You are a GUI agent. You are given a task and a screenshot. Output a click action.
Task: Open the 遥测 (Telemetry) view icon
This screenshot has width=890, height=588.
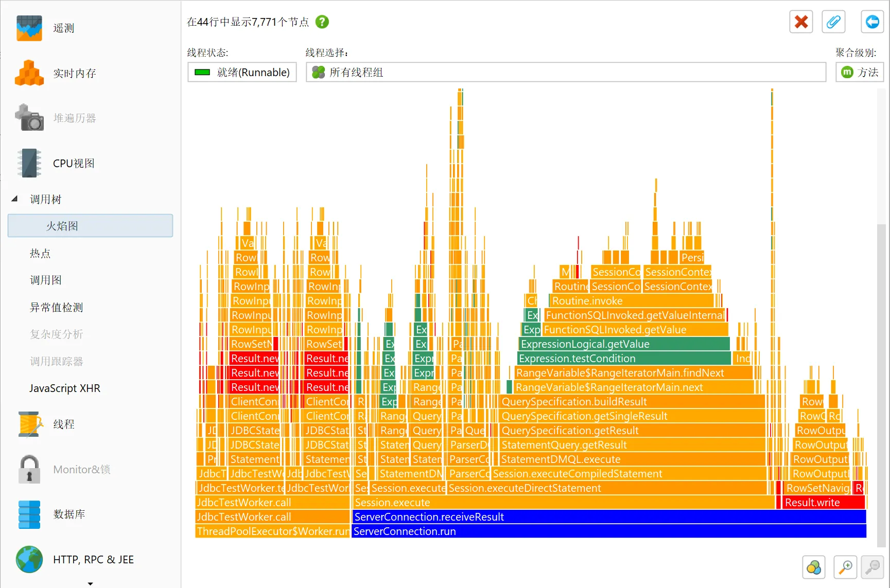pos(29,28)
